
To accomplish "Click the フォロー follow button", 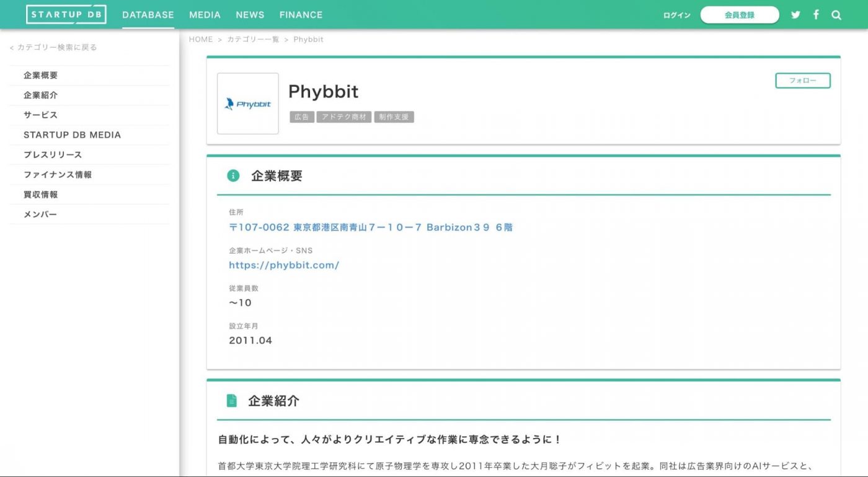I will (x=802, y=80).
